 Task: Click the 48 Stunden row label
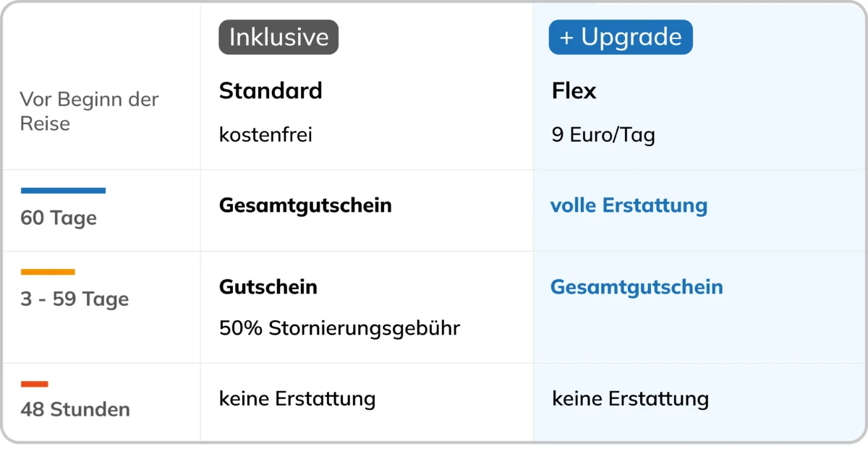point(75,410)
